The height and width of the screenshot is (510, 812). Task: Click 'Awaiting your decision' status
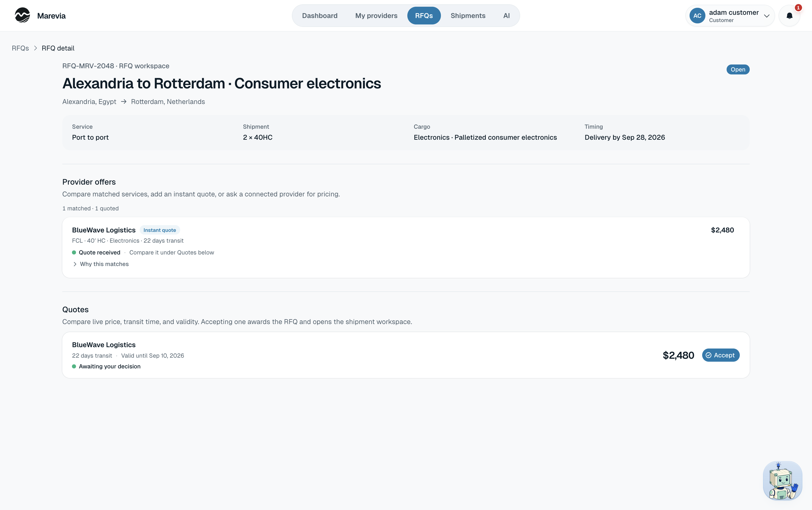pos(110,366)
